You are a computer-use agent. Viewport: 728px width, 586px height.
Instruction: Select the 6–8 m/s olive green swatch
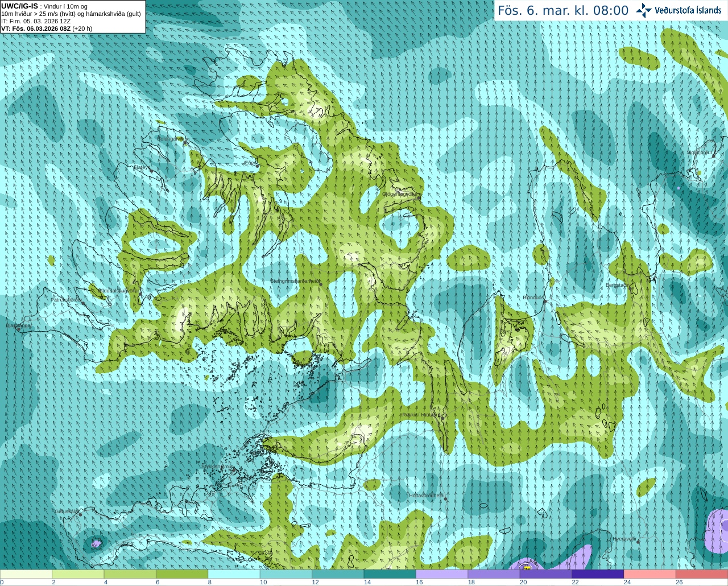(x=182, y=574)
